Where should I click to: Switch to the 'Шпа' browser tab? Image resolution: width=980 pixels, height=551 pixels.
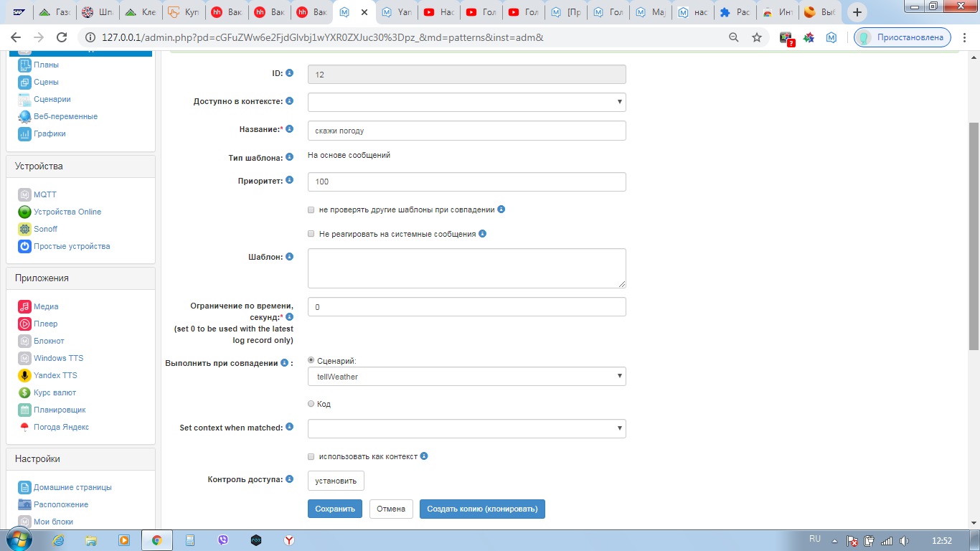point(98,12)
